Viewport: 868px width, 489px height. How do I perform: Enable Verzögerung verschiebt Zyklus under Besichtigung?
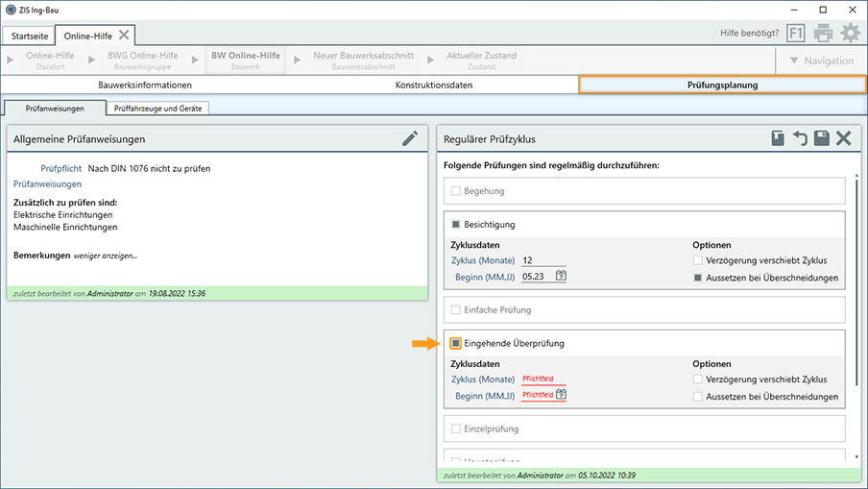coord(698,260)
